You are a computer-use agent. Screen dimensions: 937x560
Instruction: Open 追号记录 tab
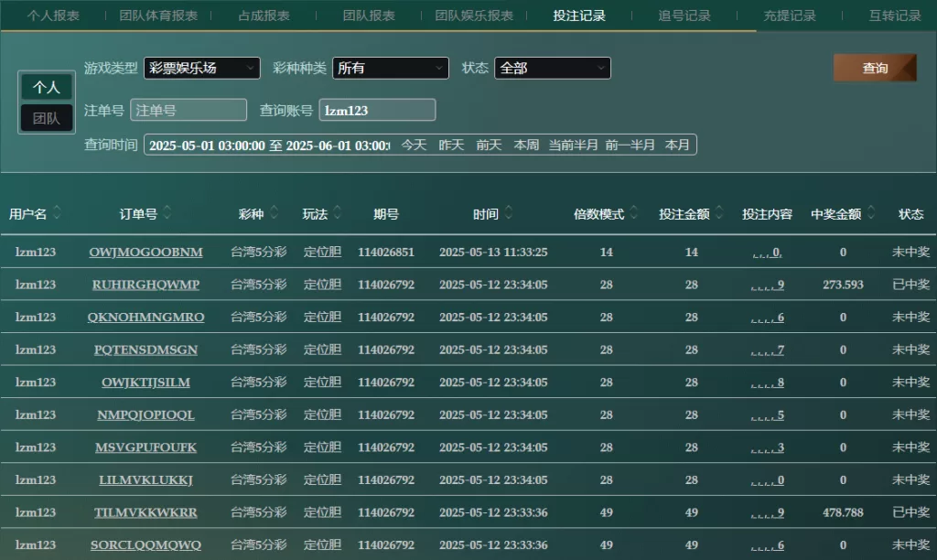coord(684,16)
